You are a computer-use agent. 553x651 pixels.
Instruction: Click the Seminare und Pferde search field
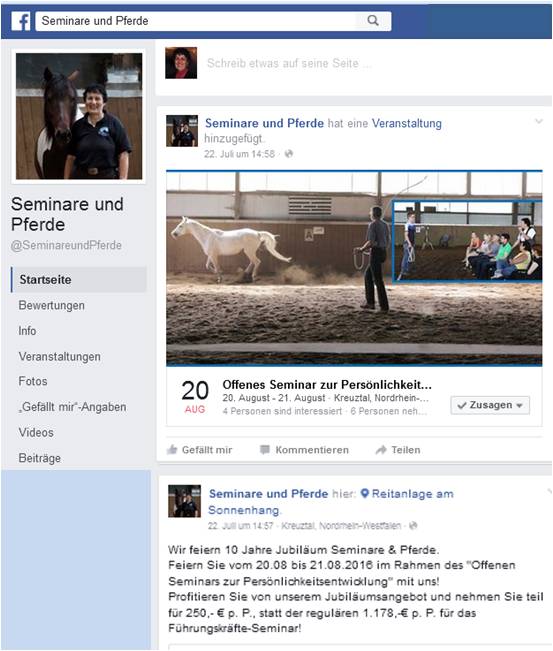pyautogui.click(x=195, y=21)
